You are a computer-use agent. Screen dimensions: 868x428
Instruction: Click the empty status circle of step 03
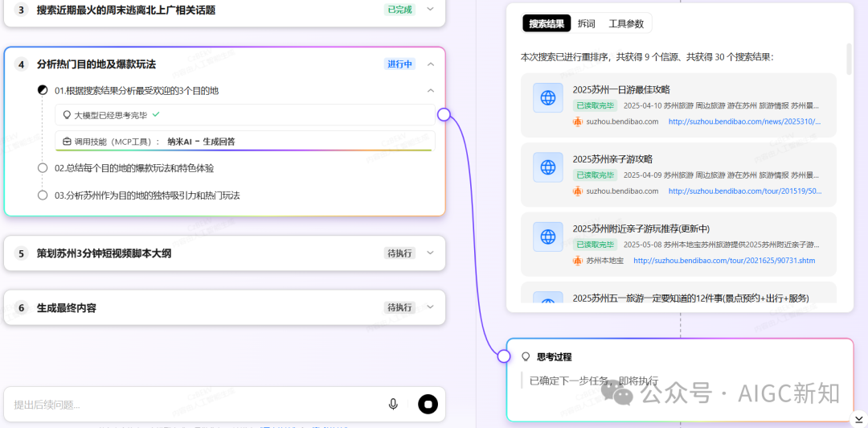point(43,195)
